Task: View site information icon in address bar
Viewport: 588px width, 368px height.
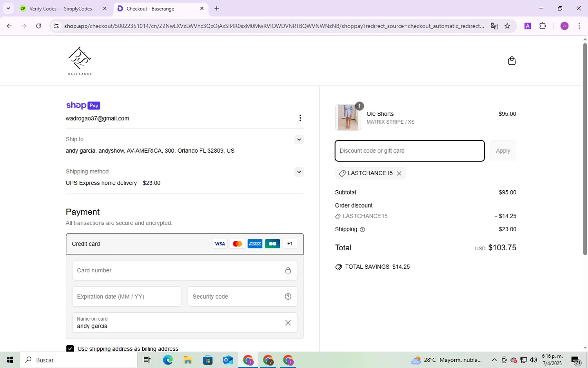Action: click(56, 26)
